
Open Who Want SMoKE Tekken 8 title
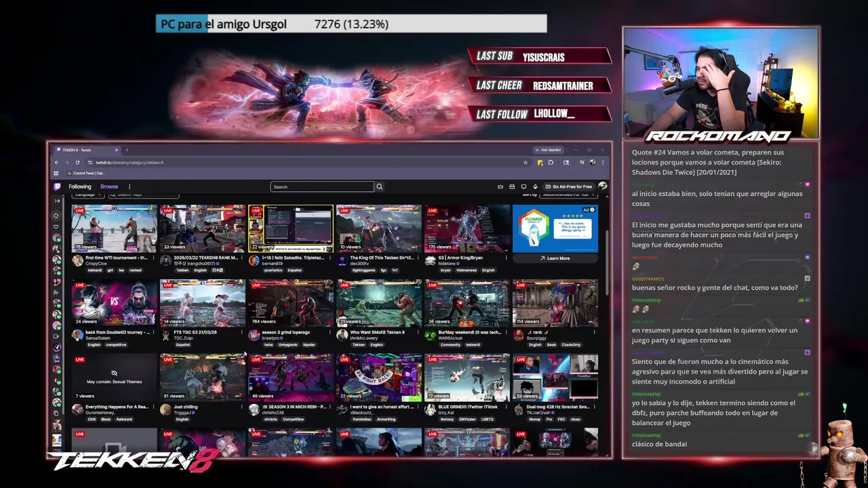click(377, 333)
